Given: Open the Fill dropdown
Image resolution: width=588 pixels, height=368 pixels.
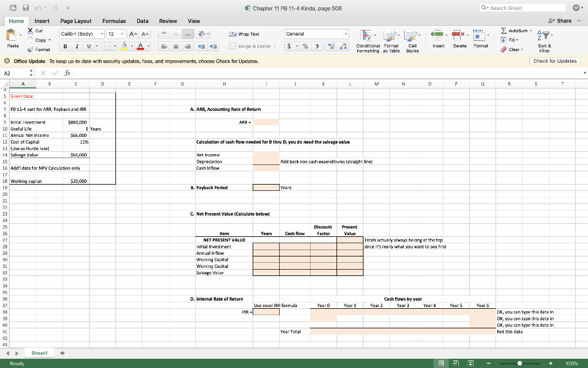Looking at the screenshot, I should [510, 40].
